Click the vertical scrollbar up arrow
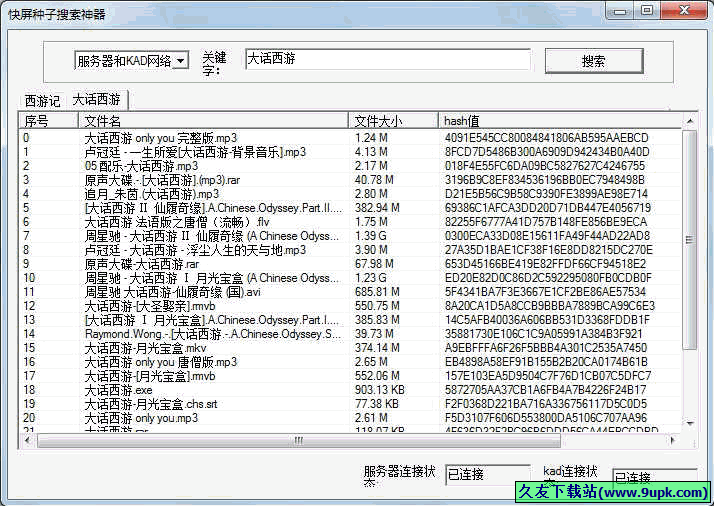Screen dimensions: 714x506 (x=690, y=121)
